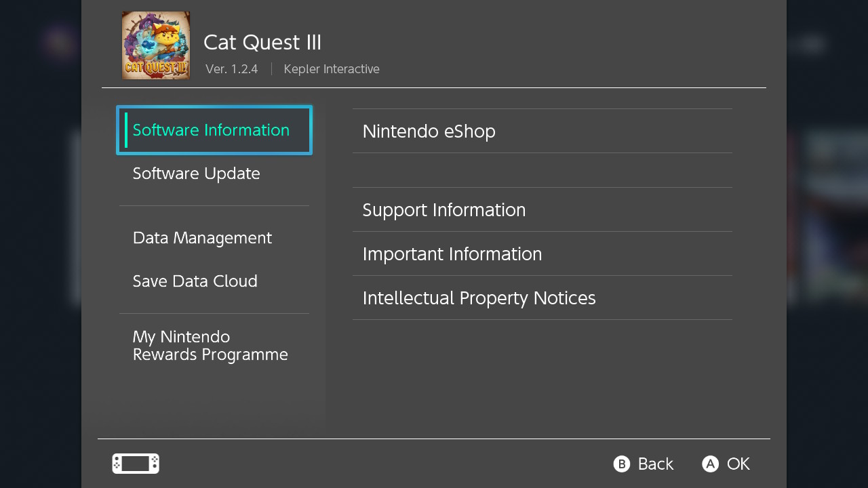Select the Software Information tab
Viewport: 868px width, 488px height.
pyautogui.click(x=214, y=130)
